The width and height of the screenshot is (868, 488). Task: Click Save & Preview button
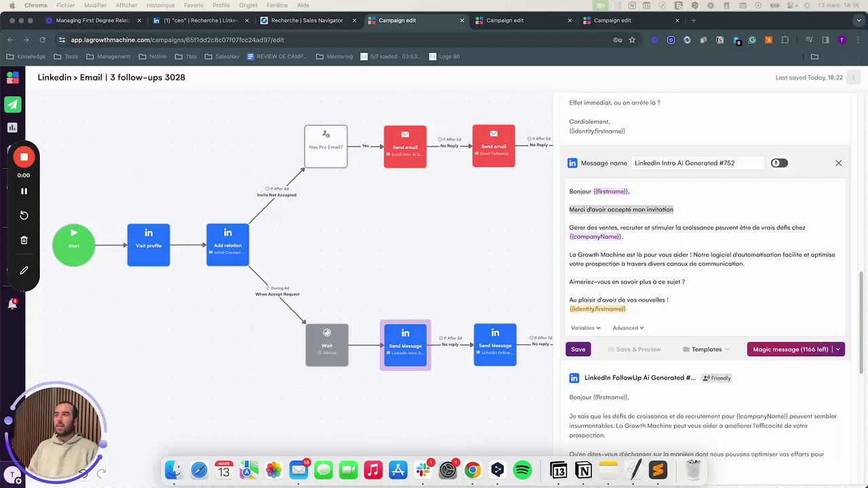pyautogui.click(x=634, y=349)
